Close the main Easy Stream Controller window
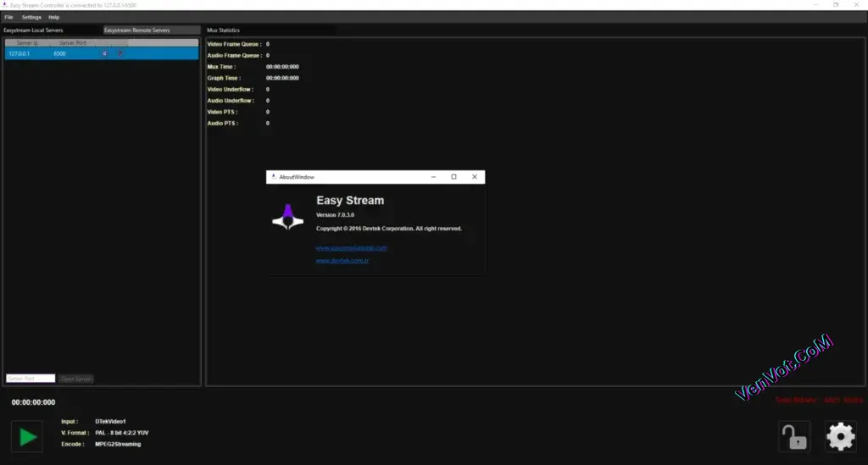 tap(856, 4)
